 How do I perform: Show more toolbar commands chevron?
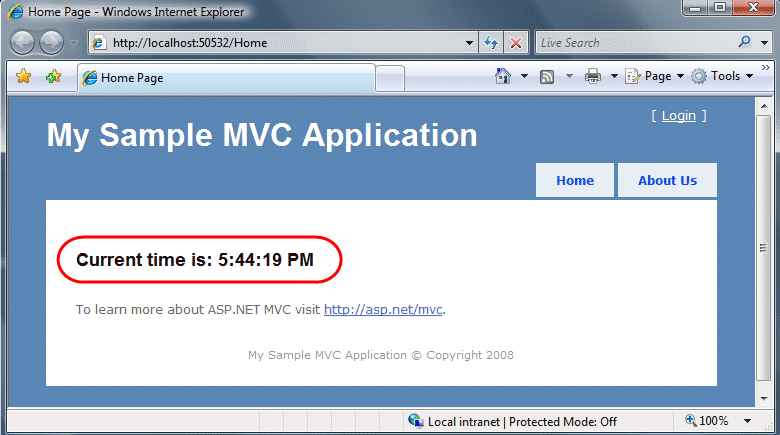tap(766, 67)
